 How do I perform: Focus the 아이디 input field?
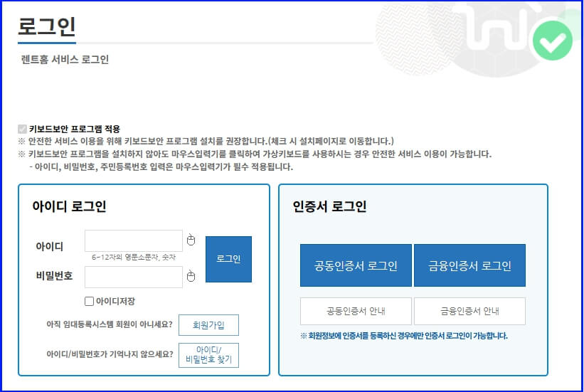coord(134,240)
